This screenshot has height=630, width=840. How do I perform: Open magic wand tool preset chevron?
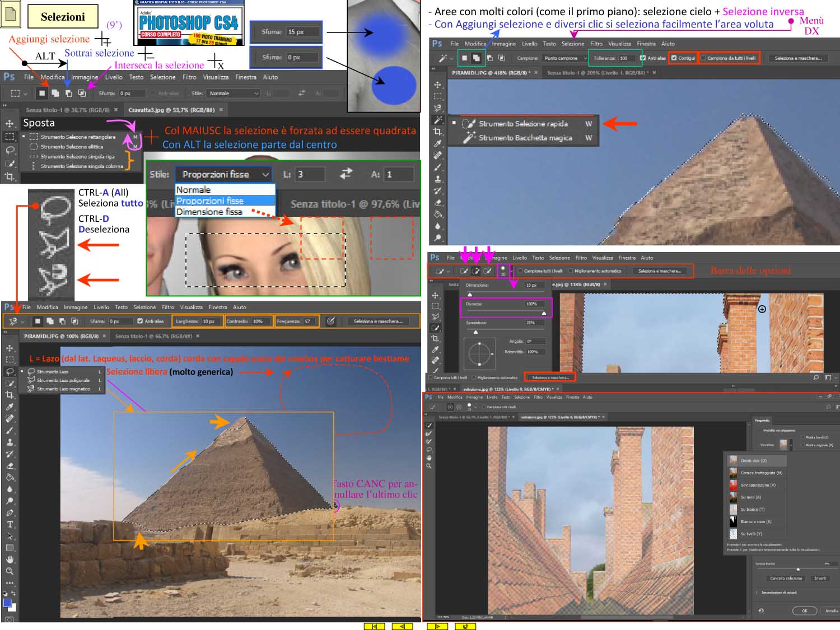(x=452, y=58)
